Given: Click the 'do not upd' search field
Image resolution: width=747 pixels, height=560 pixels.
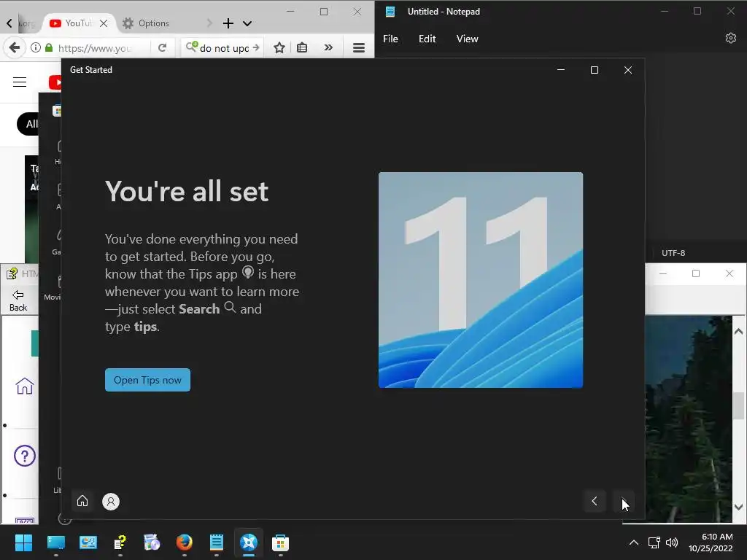Looking at the screenshot, I should click(x=224, y=47).
